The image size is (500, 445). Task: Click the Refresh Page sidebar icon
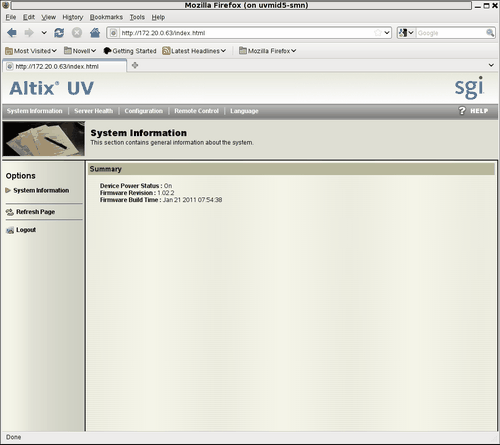10,212
